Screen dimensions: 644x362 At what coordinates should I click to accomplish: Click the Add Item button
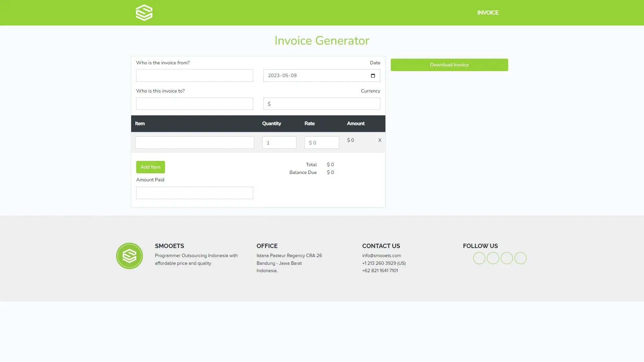(150, 167)
